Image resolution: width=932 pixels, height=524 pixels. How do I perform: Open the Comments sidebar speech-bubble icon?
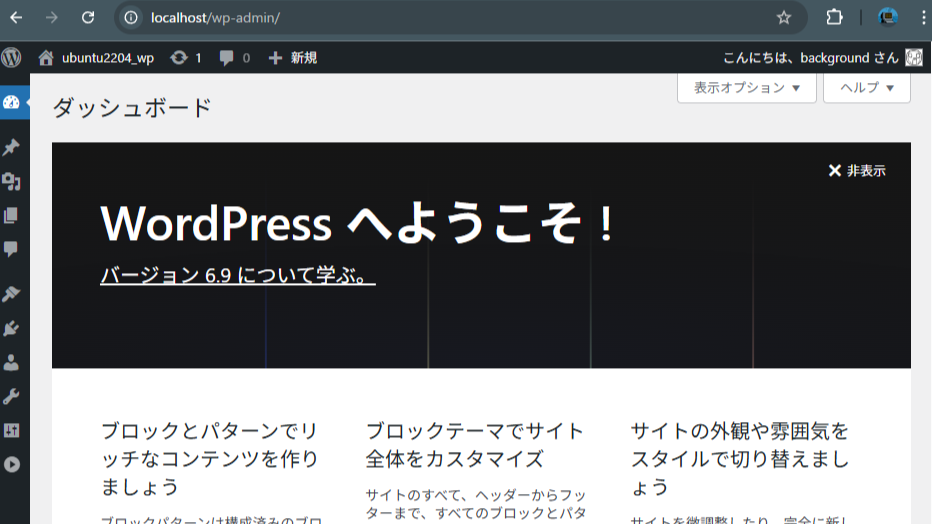click(12, 248)
